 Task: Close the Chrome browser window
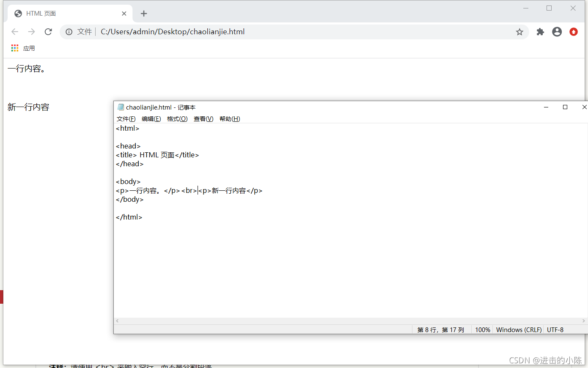click(573, 8)
